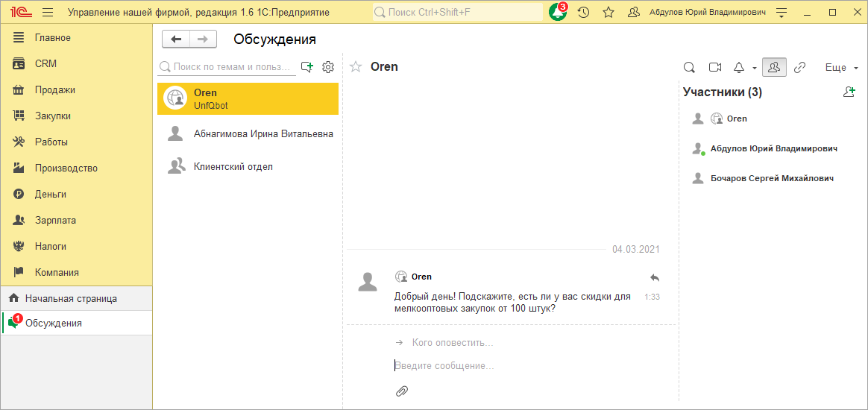
Task: Open discussions settings gear
Action: pos(328,67)
